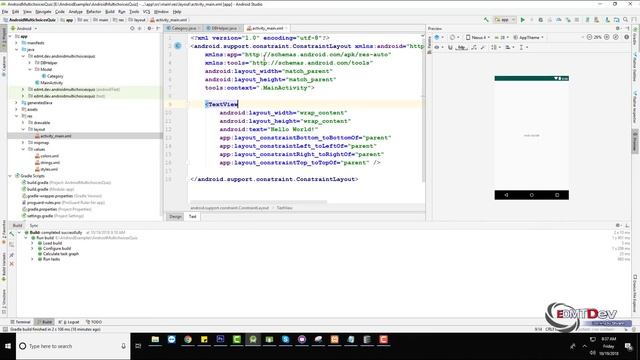The height and width of the screenshot is (360, 640).
Task: Select activity_main.xml in project tree
Action: tap(56, 136)
